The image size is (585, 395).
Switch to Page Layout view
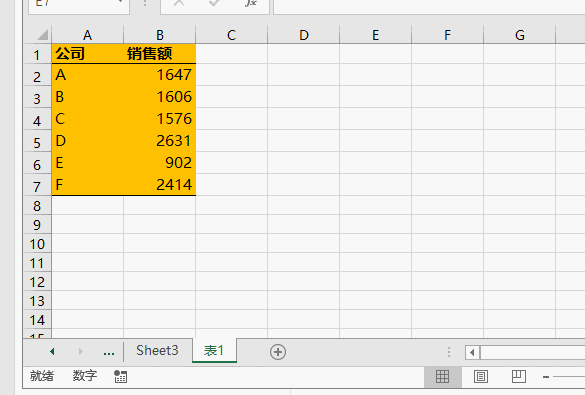[x=481, y=376]
